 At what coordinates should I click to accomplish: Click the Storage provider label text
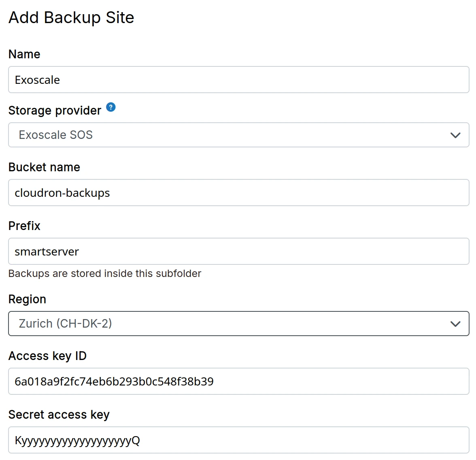(x=55, y=111)
